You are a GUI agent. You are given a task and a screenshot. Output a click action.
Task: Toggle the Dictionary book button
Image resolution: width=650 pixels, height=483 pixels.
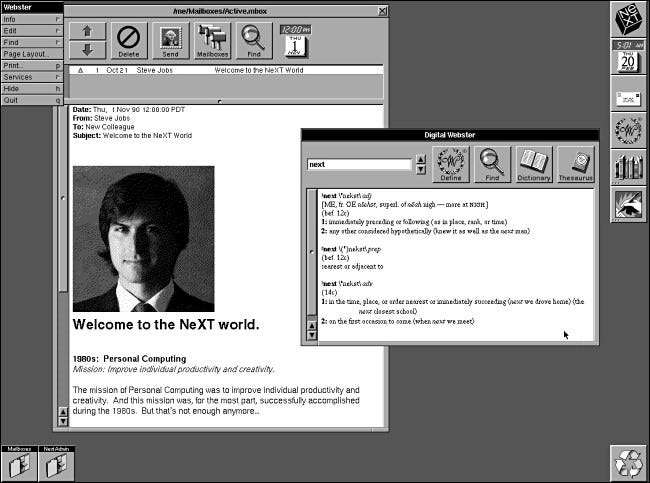tap(534, 164)
